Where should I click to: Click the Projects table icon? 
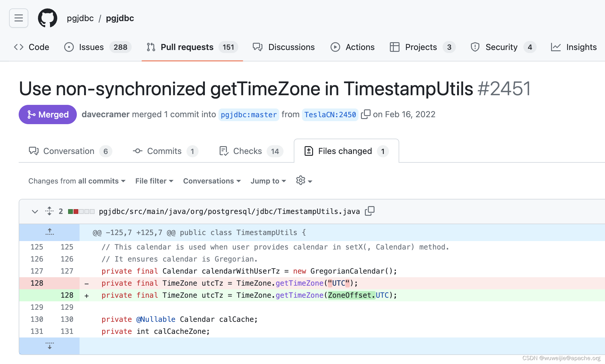tap(395, 47)
